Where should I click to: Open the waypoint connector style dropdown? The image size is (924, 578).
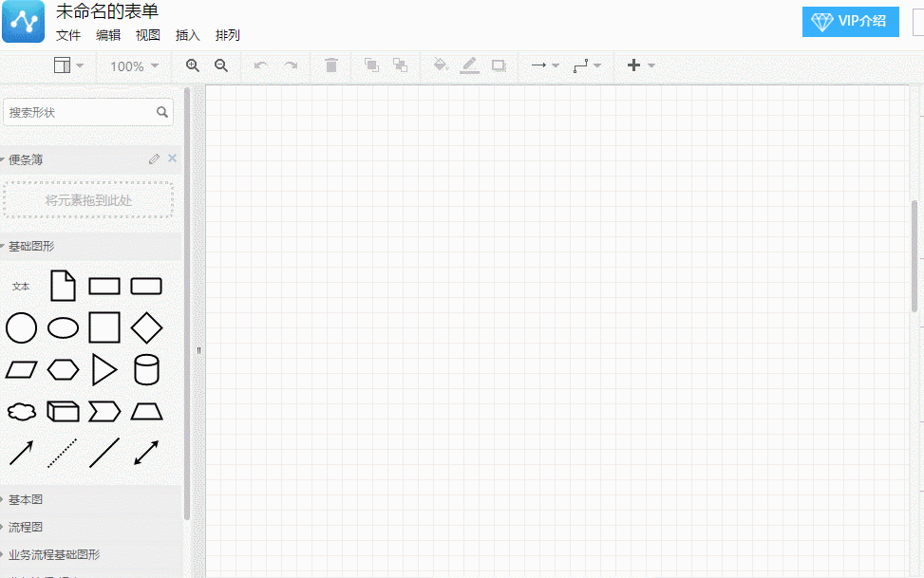587,65
